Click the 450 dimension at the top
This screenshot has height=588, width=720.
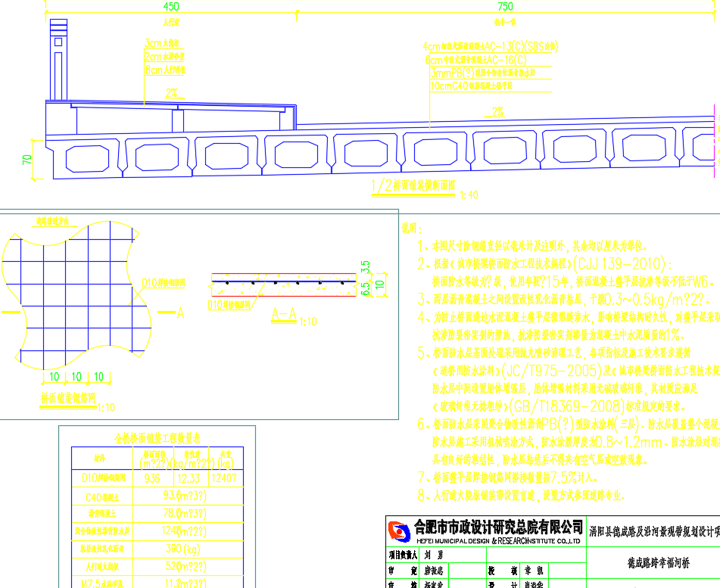[x=171, y=7]
